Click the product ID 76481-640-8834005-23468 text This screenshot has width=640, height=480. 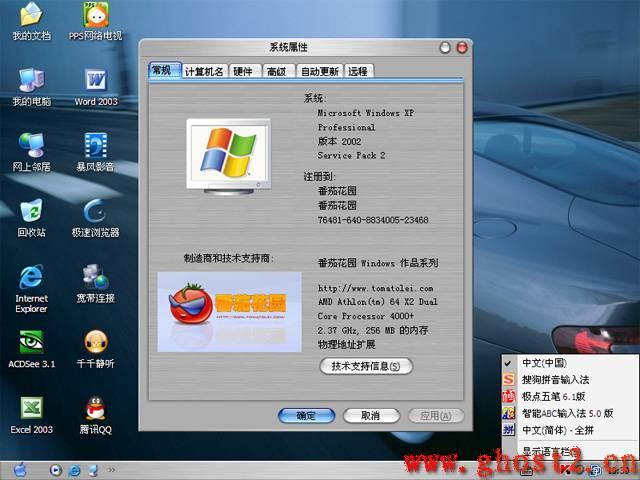tap(373, 220)
